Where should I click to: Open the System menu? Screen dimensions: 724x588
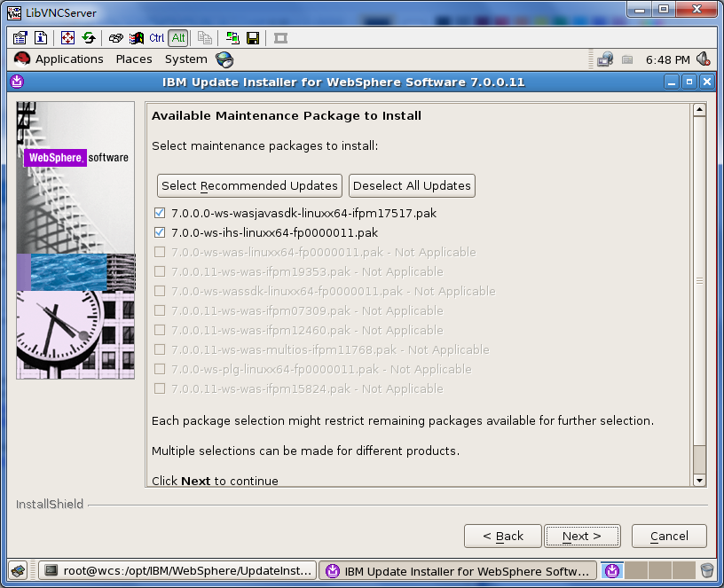(x=186, y=59)
